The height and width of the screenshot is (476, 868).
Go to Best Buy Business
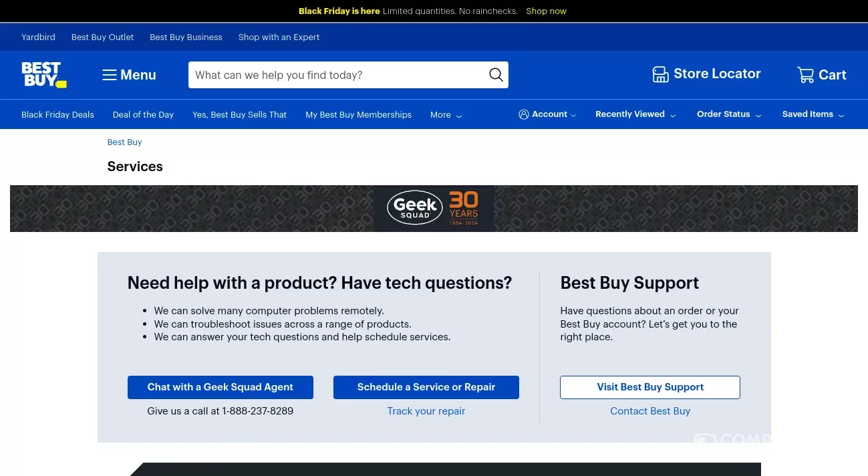pos(186,37)
